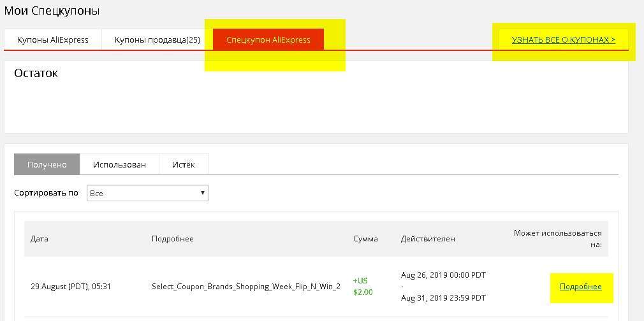The image size is (644, 321).
Task: Select the Select_Coupon_Brands_Shopping_Week coupon name
Action: [245, 287]
